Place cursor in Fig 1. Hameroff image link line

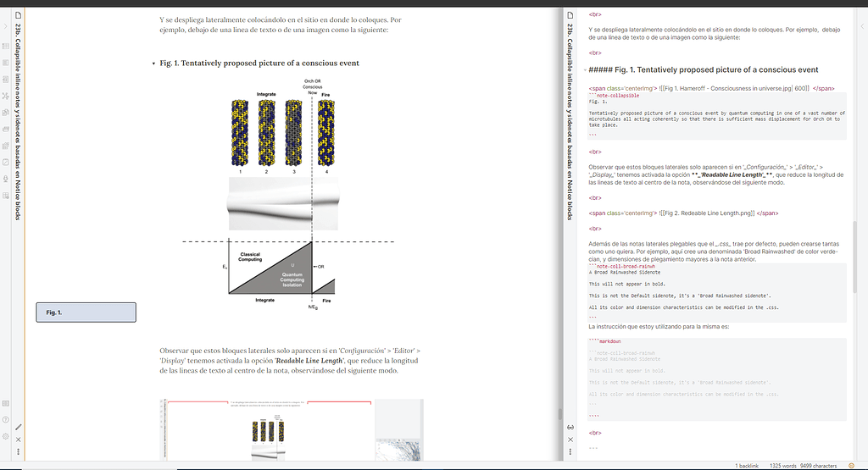click(x=711, y=88)
